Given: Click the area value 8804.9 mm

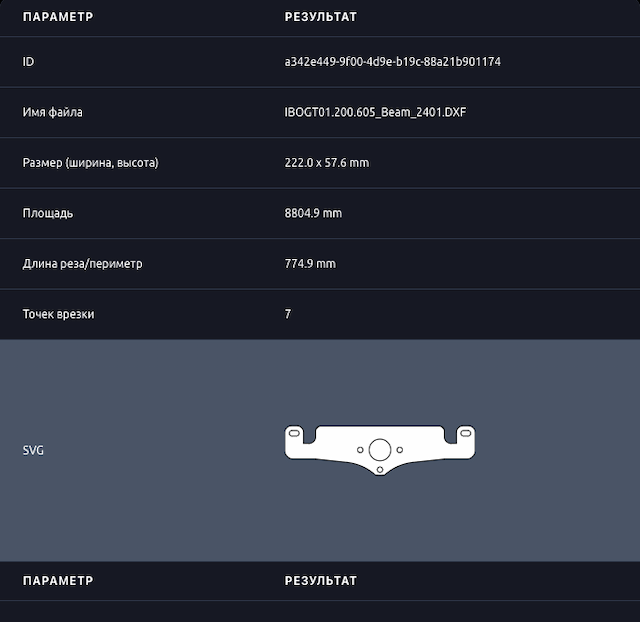Looking at the screenshot, I should pos(313,213).
